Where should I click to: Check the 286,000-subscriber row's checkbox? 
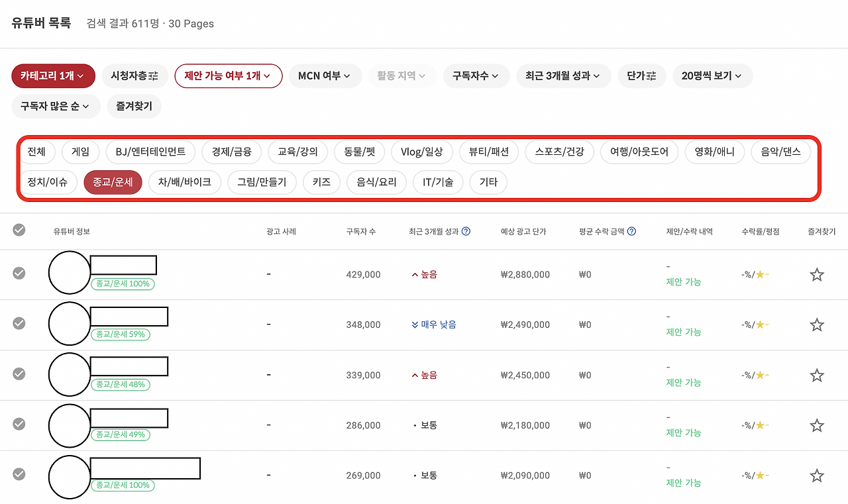tap(19, 425)
